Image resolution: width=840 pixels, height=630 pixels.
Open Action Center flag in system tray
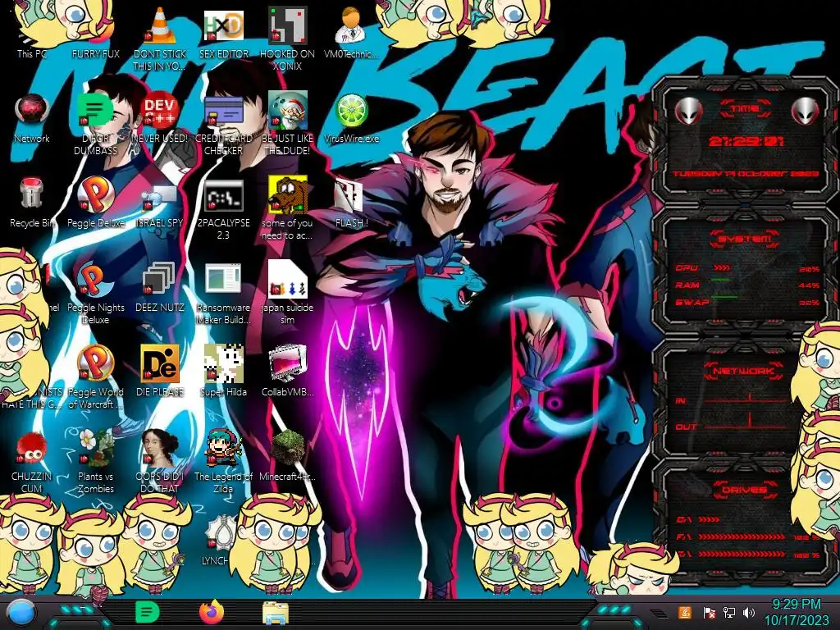[709, 612]
